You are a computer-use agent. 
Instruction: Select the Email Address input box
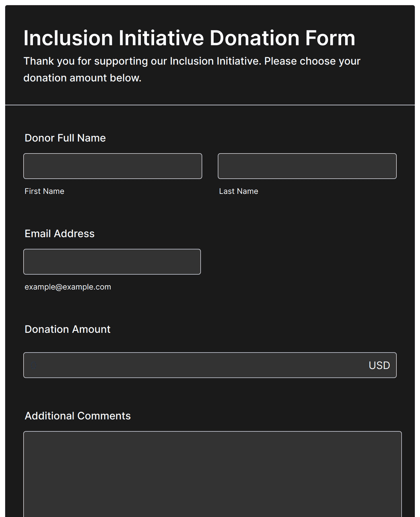click(112, 262)
